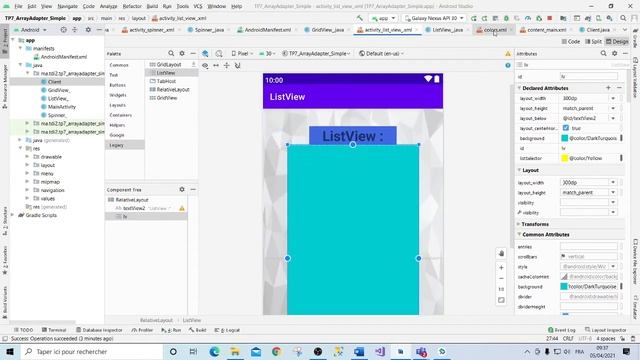Click the orientation toggle icon in design toolbar
The width and height of the screenshot is (640, 360).
coord(219,53)
